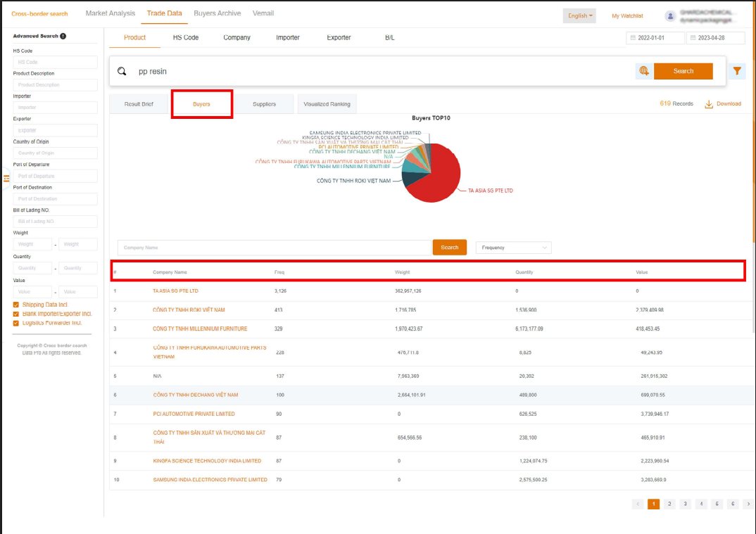
Task: Open the orange funnel filter icon
Action: point(736,71)
